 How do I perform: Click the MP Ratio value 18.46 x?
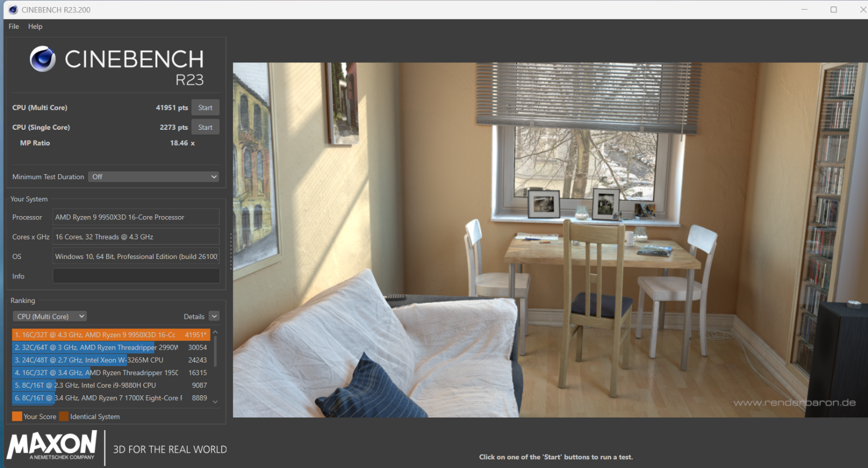pyautogui.click(x=182, y=143)
